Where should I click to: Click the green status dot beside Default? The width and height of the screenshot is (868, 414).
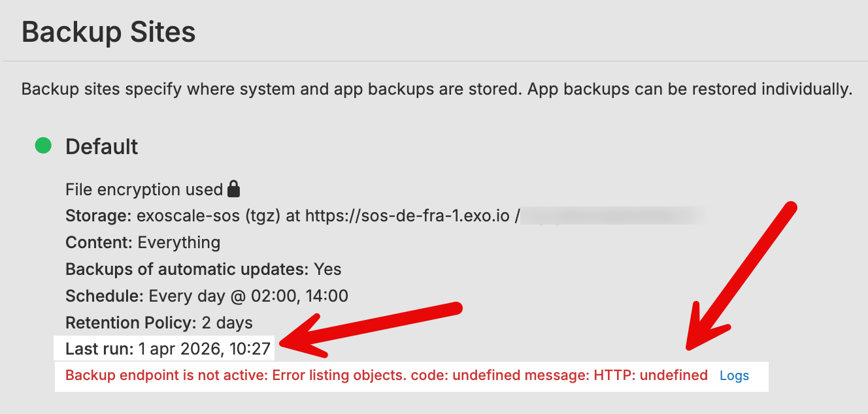[43, 146]
